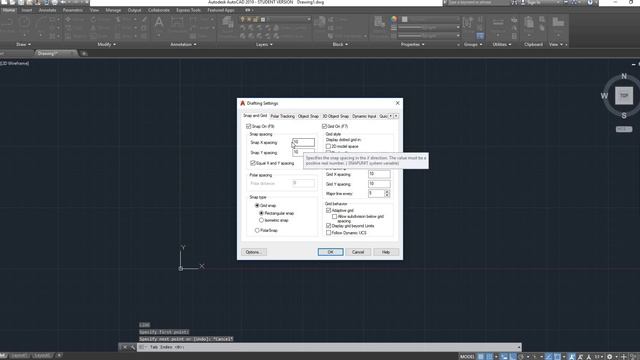Choose the Move tool in Modify panel
640x360 pixels.
68,20
